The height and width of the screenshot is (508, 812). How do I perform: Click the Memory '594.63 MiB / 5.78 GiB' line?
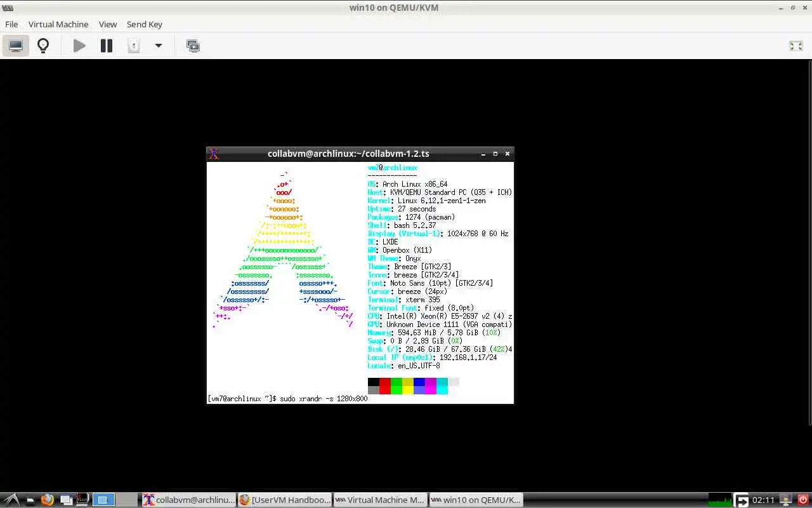point(434,333)
